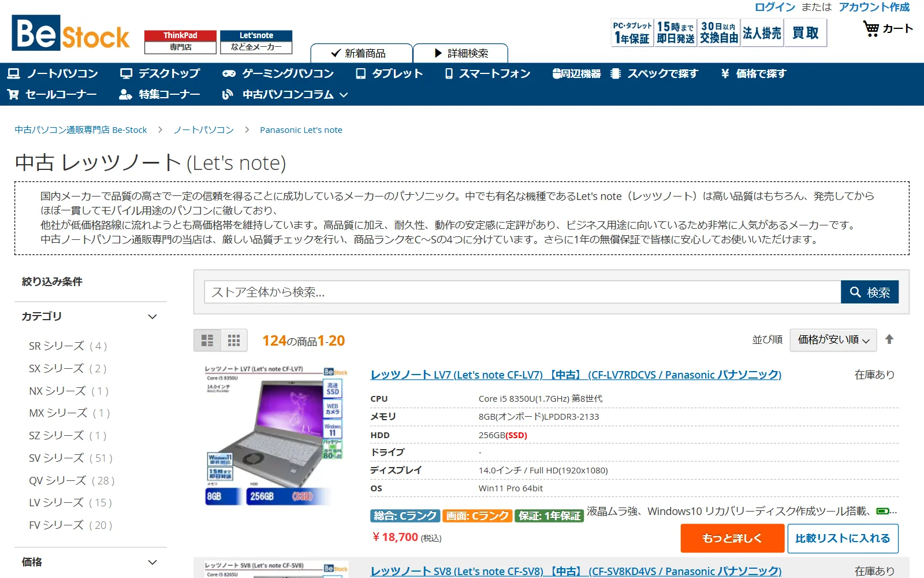The image size is (924, 578).
Task: Open the Let'snote maker banner
Action: tap(256, 42)
